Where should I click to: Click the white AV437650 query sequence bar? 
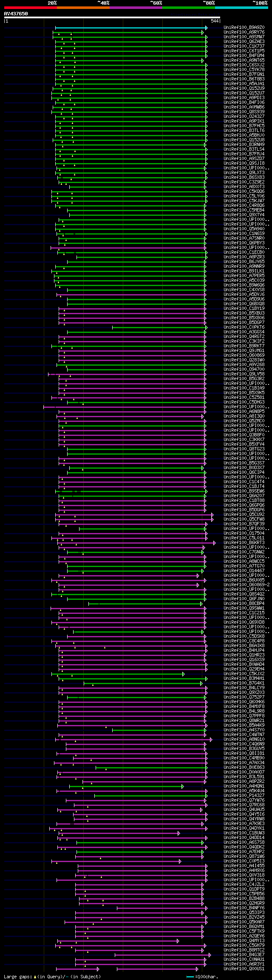tap(112, 17)
